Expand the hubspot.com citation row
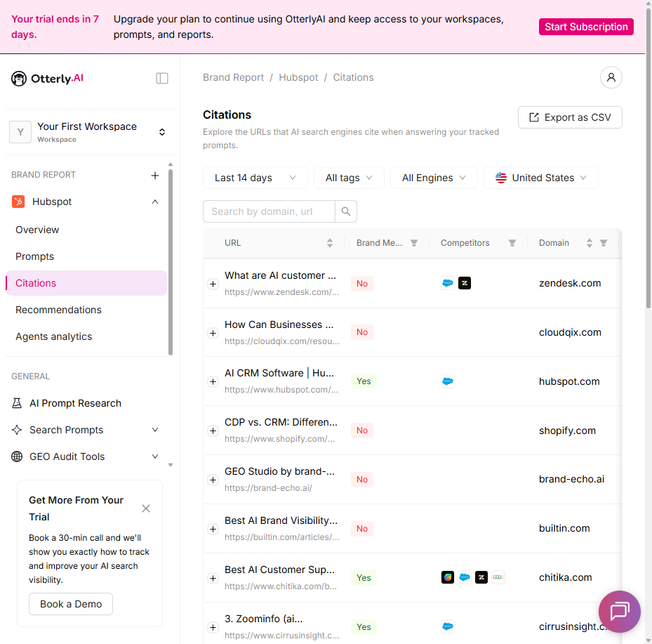This screenshot has height=644, width=652. point(213,382)
